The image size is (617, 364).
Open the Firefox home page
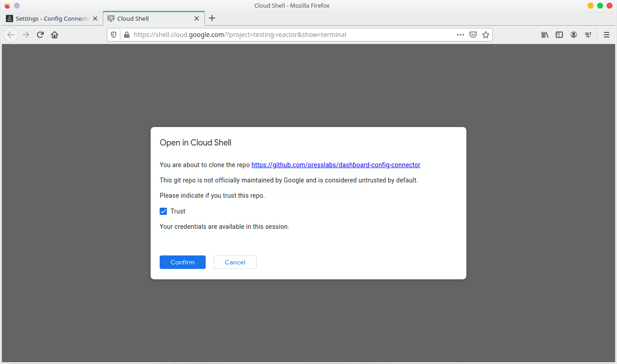(x=55, y=35)
